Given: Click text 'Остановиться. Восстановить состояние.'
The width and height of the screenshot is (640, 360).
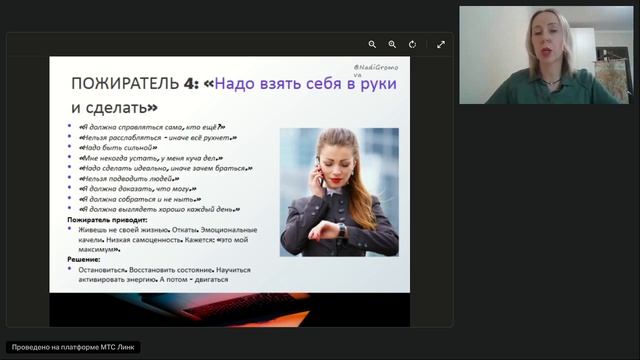Looking at the screenshot, I should point(146,270).
